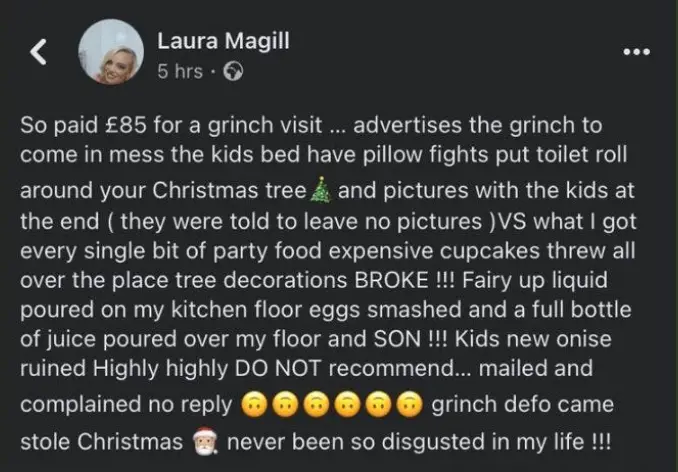Open the three-dot post options menu
Screen dimensions: 678x472
(x=636, y=52)
